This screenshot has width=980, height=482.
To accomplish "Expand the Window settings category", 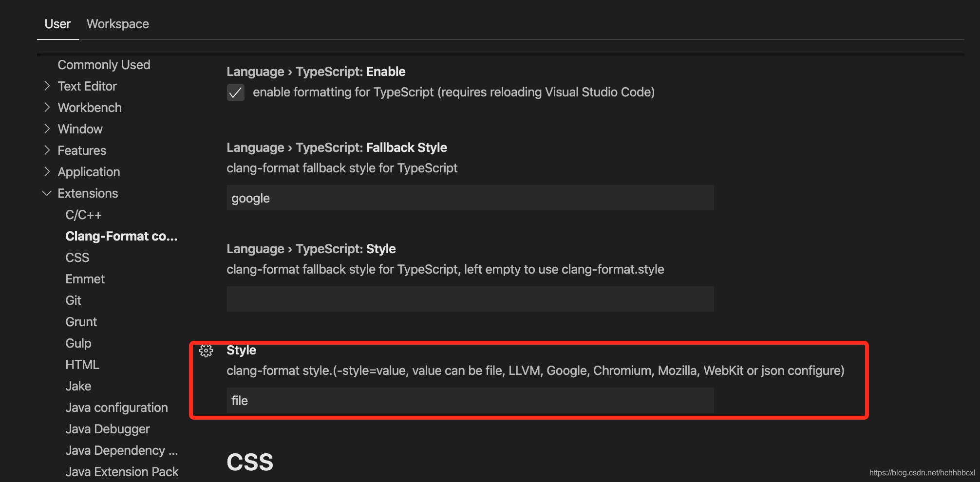I will (80, 129).
